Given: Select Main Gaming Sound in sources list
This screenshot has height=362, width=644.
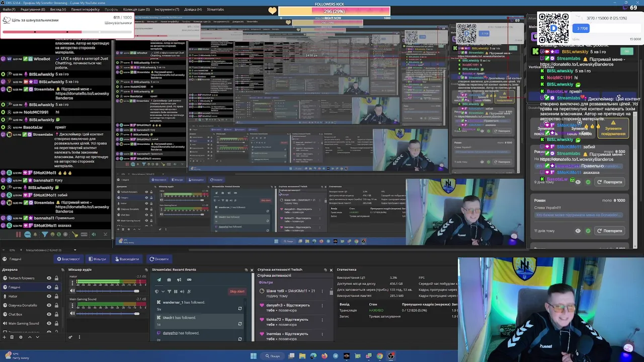Looking at the screenshot, I should click(x=24, y=323).
